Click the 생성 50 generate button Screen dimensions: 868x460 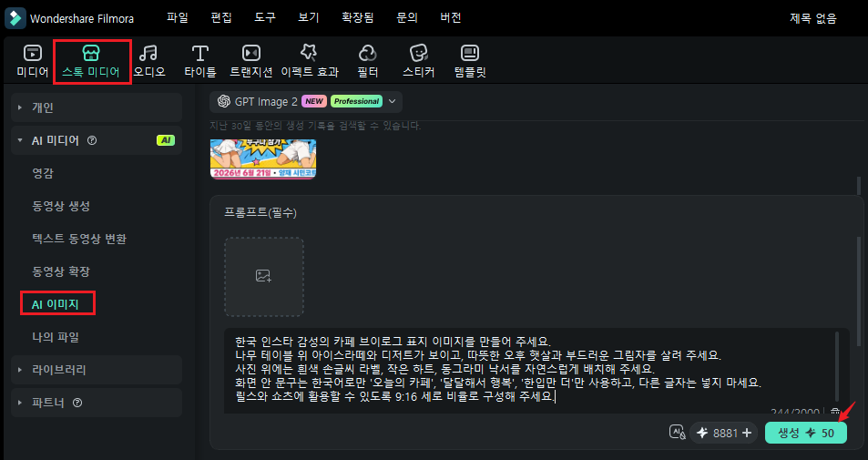tap(805, 433)
